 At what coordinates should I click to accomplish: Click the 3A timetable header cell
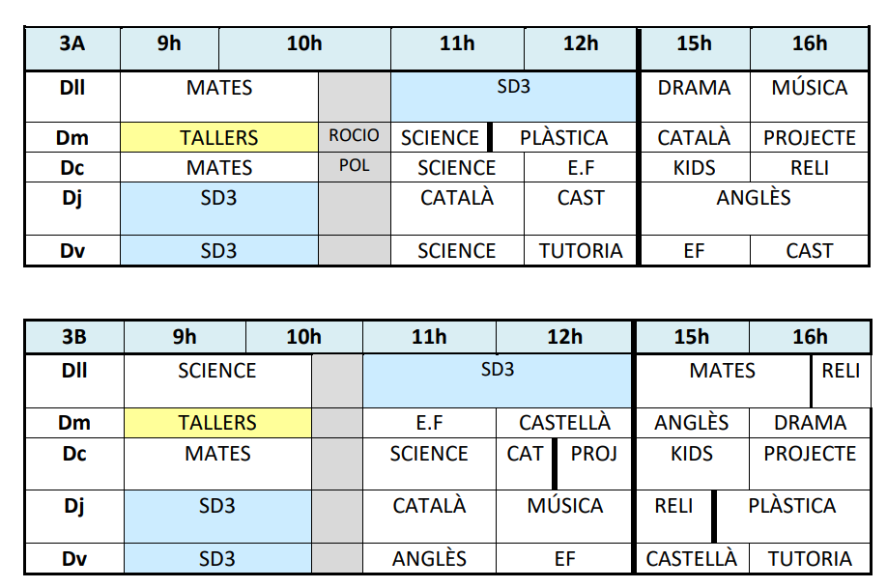pyautogui.click(x=72, y=43)
